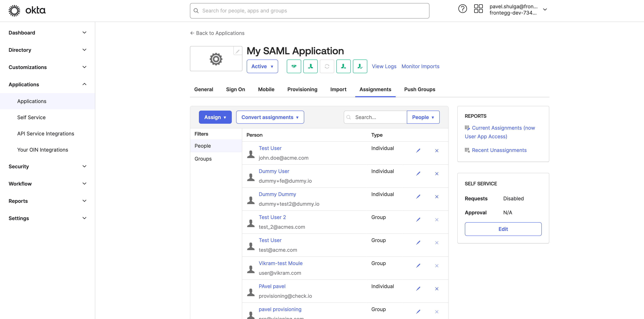
Task: Open the Convert assignments dropdown
Action: point(270,117)
